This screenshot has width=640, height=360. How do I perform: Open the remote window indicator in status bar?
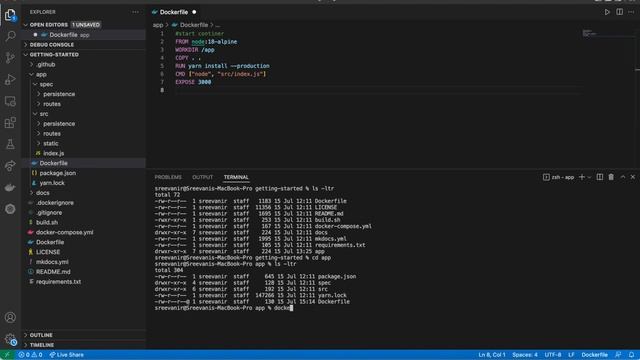point(7,355)
